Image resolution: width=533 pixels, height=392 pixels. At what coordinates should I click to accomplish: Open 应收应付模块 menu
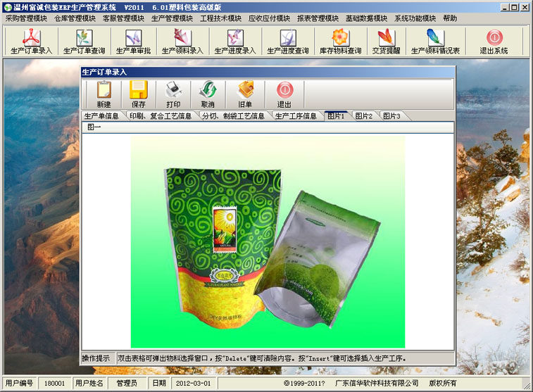tap(269, 18)
